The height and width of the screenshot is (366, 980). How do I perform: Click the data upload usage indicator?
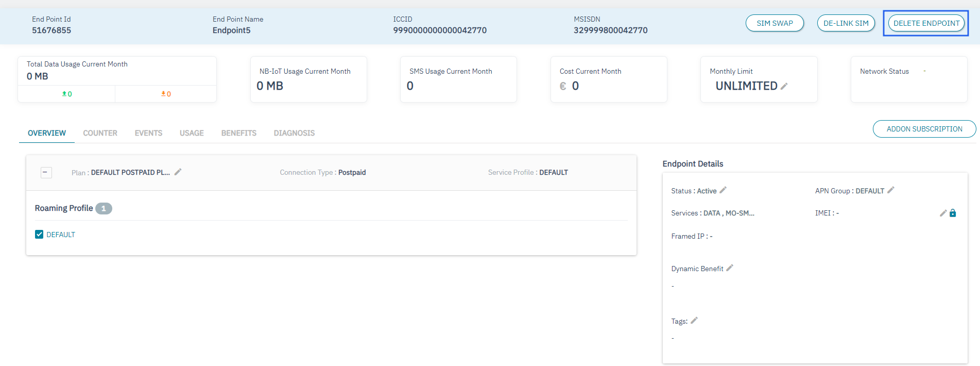67,94
